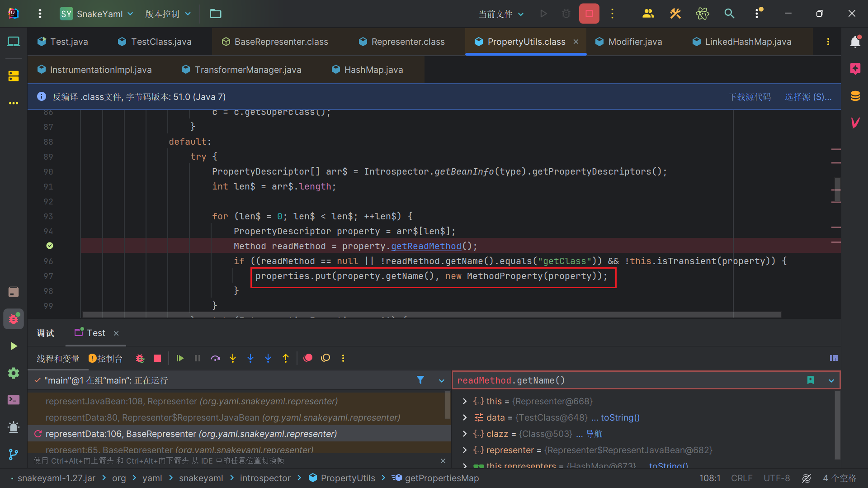This screenshot has height=488, width=868.
Task: Resume program in debug toolbar
Action: coord(180,358)
